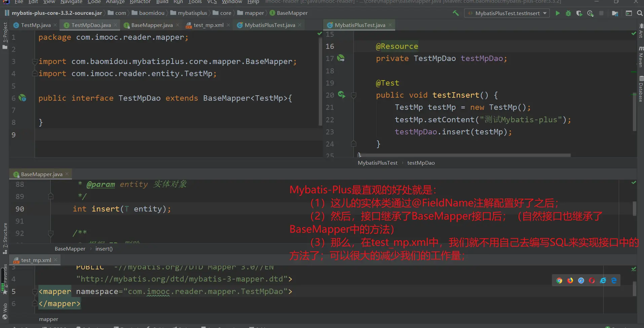Run with Coverage from the toolbar
Viewport: 644px width, 328px height.
click(579, 13)
